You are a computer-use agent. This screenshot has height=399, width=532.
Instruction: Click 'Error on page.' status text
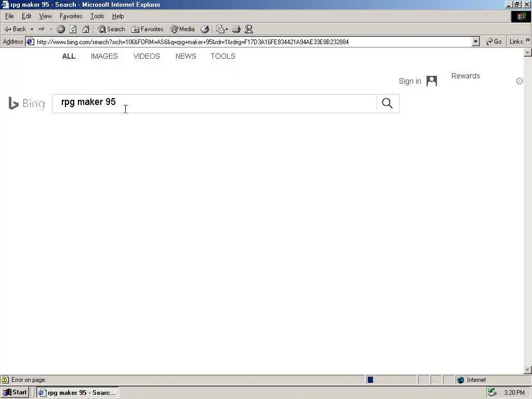pos(29,380)
